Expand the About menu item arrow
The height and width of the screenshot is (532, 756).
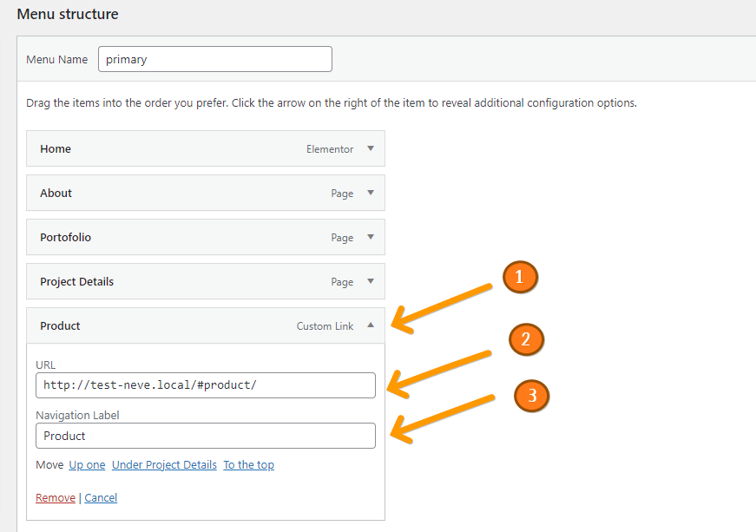tap(371, 193)
